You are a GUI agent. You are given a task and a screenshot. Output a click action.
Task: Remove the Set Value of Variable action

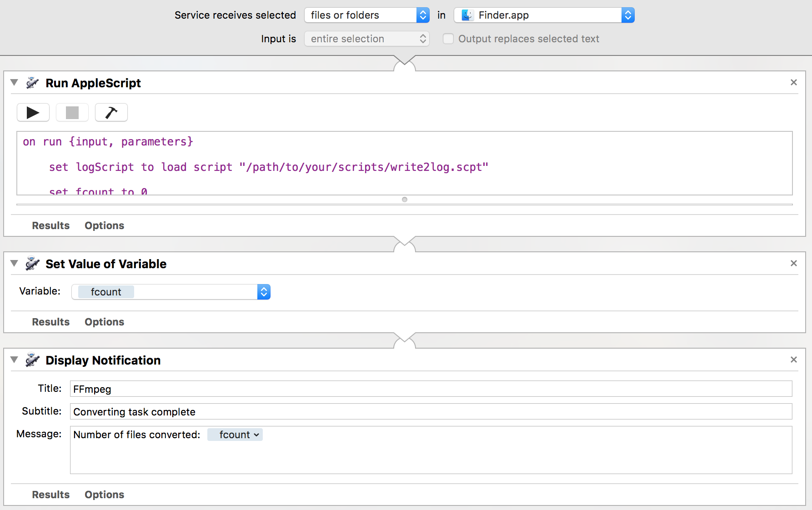794,263
